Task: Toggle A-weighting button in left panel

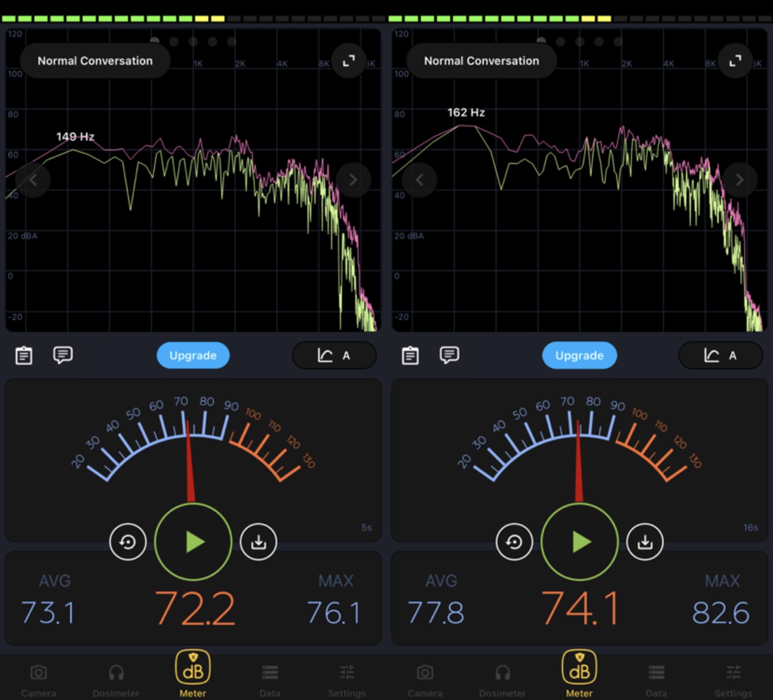Action: pos(334,355)
